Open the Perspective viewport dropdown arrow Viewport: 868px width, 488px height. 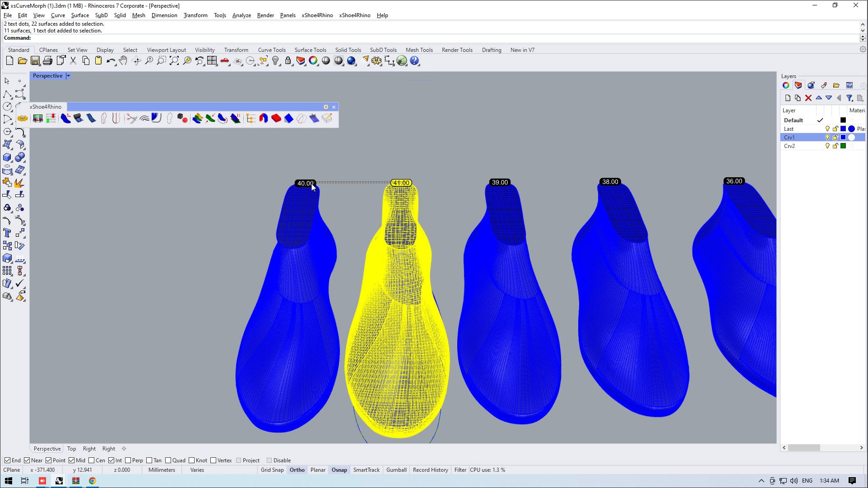click(x=68, y=76)
